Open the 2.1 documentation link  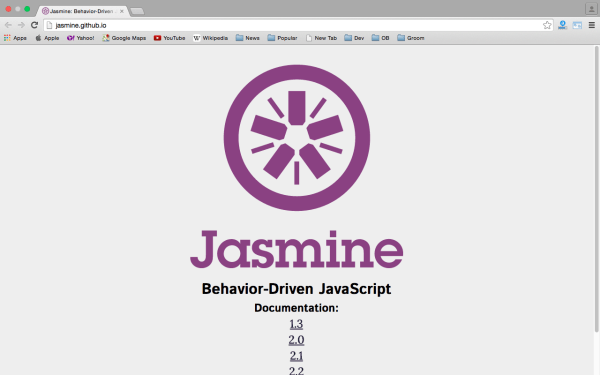click(296, 355)
